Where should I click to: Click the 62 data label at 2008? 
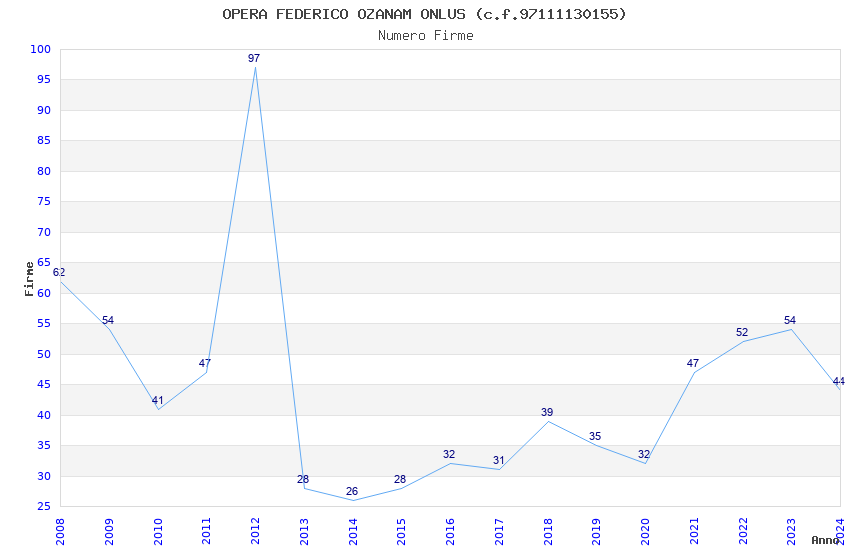tap(59, 272)
